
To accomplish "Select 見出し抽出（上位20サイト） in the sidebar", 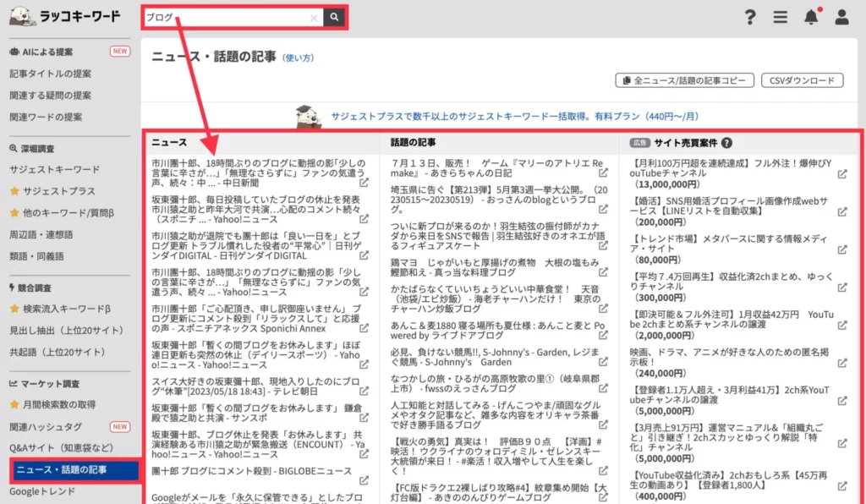I will (66, 330).
